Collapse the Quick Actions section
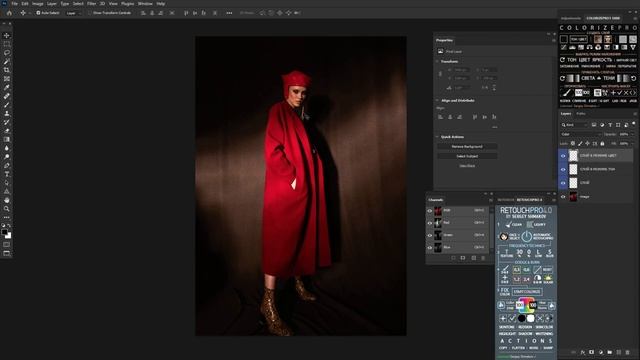The width and height of the screenshot is (640, 360). (x=437, y=137)
